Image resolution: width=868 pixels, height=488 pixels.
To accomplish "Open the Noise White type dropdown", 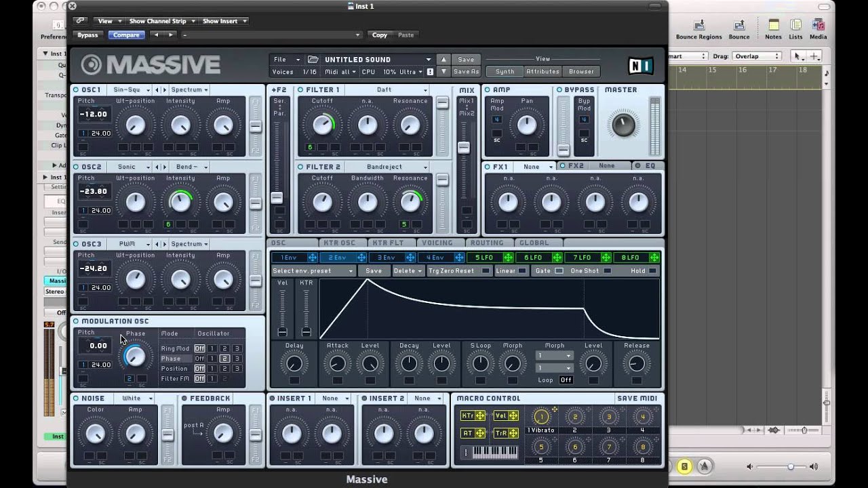I will tap(136, 399).
